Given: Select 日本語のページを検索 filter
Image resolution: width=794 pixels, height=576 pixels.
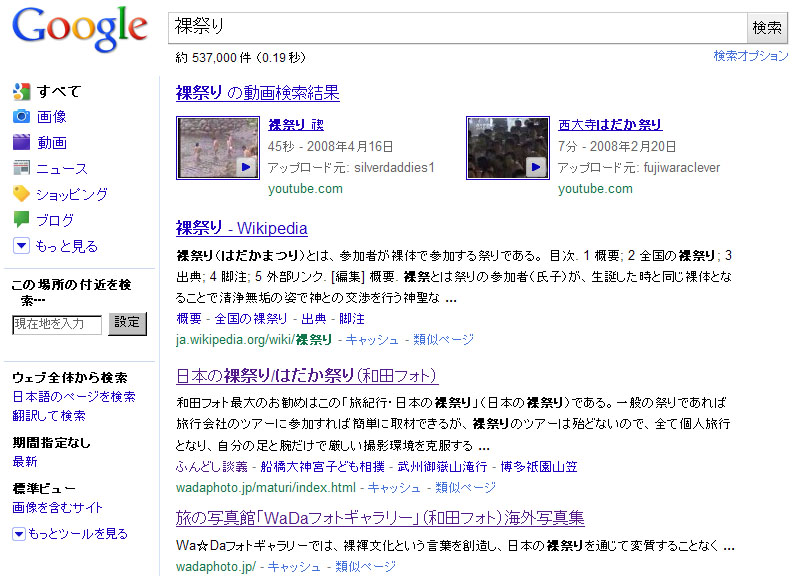Looking at the screenshot, I should [x=74, y=397].
